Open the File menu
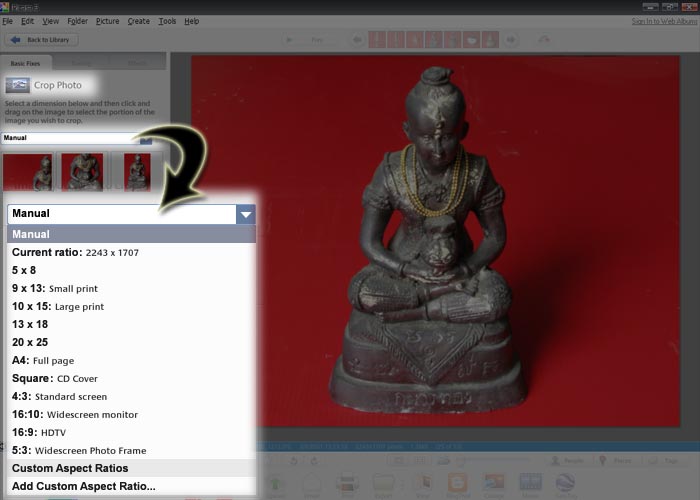The height and width of the screenshot is (500, 700). (8, 21)
